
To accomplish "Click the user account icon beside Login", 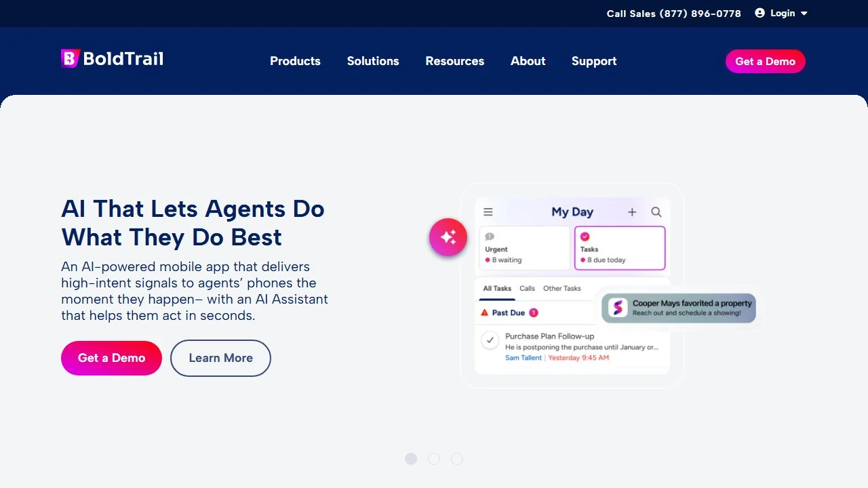I will (759, 13).
